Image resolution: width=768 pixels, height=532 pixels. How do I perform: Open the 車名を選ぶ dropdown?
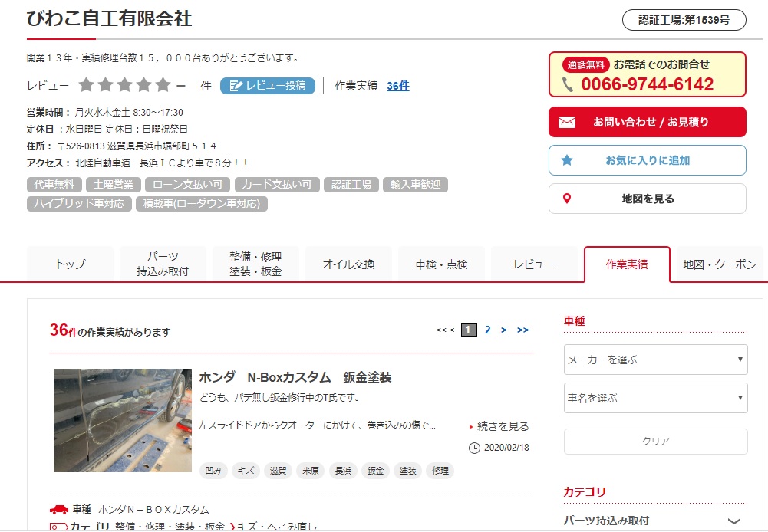[655, 398]
